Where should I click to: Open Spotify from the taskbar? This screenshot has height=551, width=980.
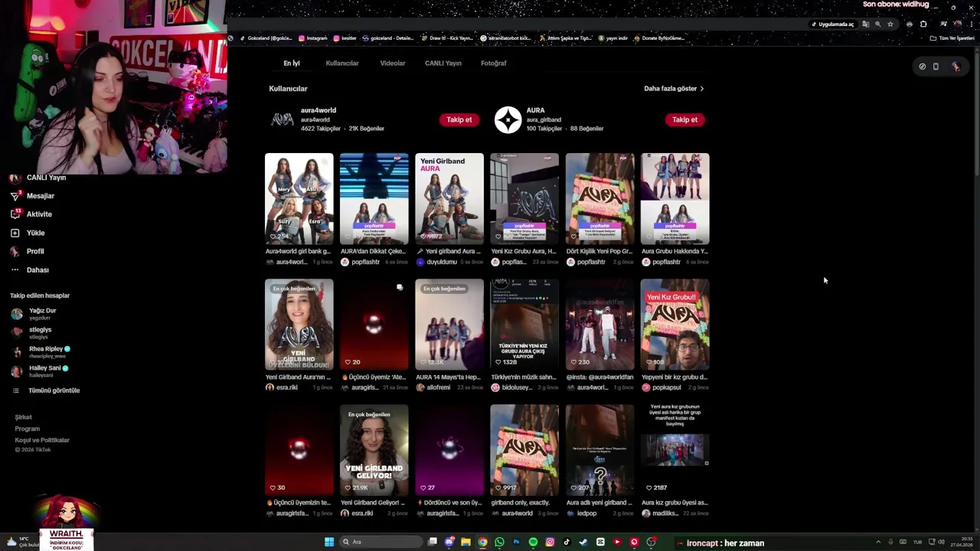click(x=533, y=542)
